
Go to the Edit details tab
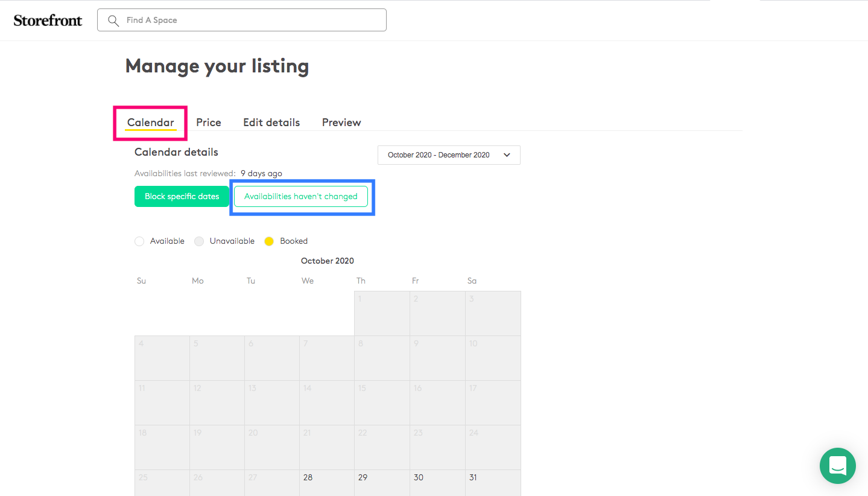click(271, 122)
